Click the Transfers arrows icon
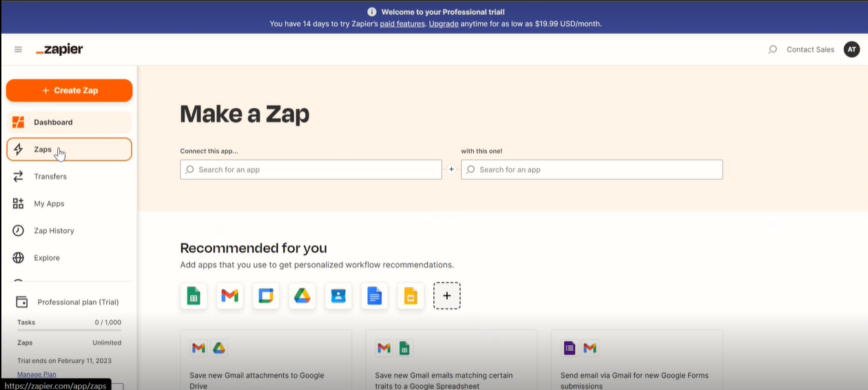This screenshot has height=390, width=868. tap(19, 176)
